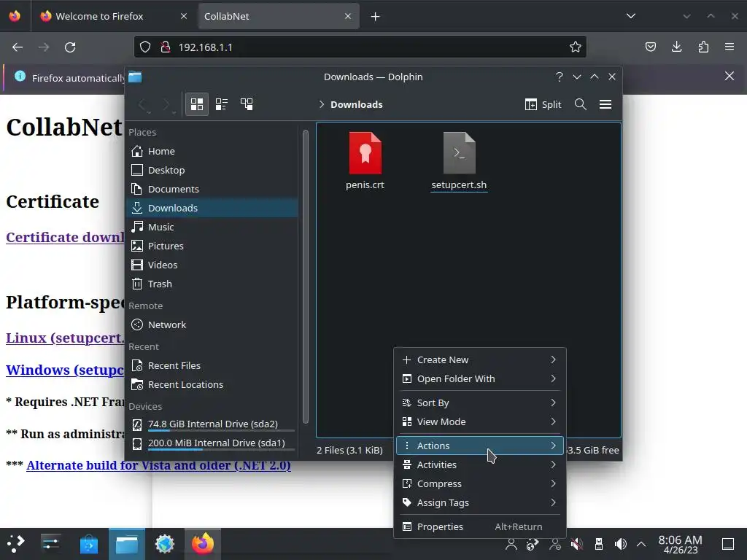Open Save to Pocket button

coord(650,47)
